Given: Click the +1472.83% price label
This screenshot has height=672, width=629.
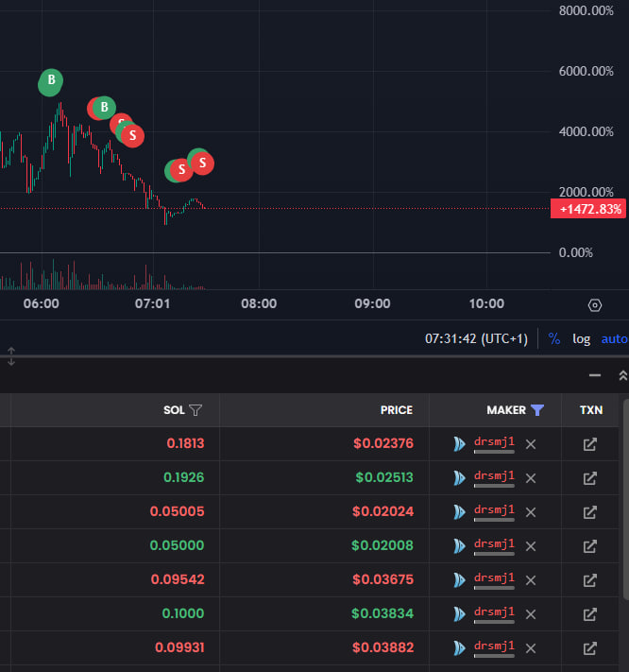Looking at the screenshot, I should [588, 209].
